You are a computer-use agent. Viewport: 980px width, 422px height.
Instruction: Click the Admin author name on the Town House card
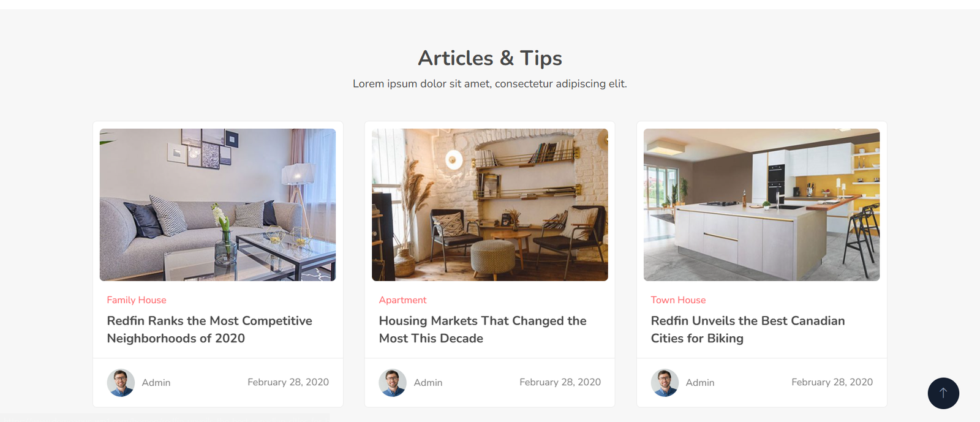click(700, 383)
